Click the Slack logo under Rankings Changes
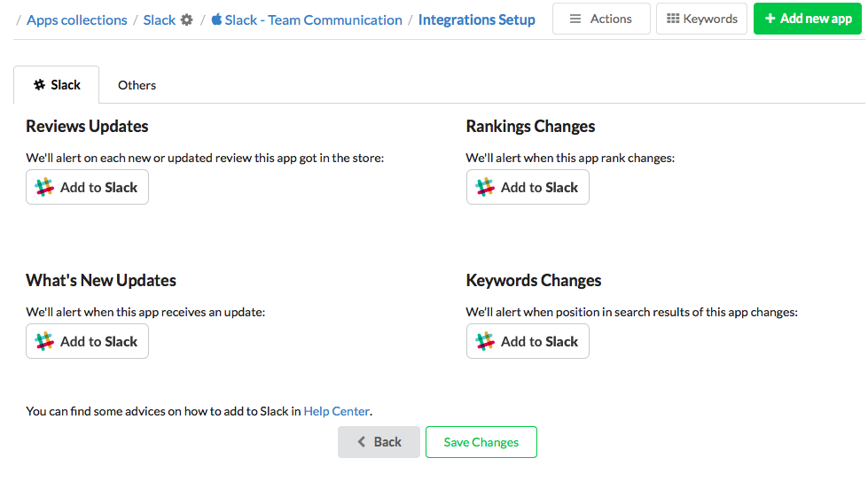The image size is (868, 497). pos(485,187)
